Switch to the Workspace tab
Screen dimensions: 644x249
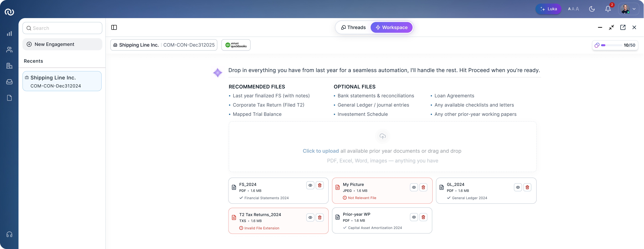392,27
